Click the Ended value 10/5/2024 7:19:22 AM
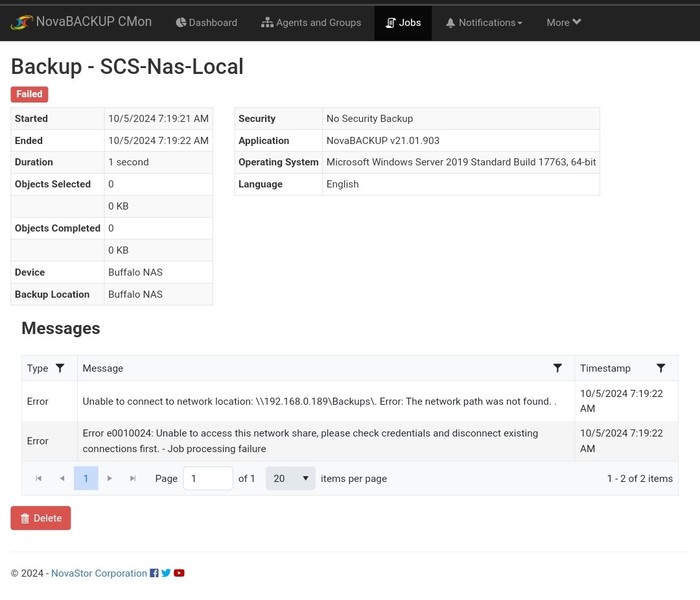700x600 pixels. tap(159, 141)
